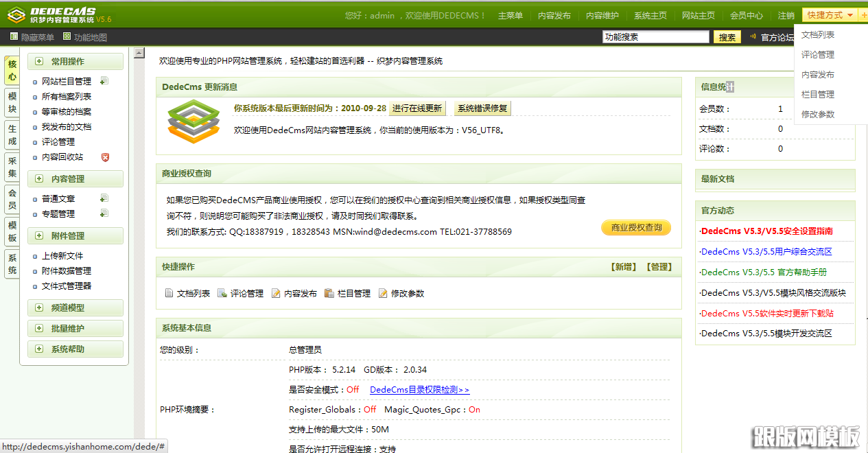Expand the 频道模型 section
Image resolution: width=868 pixels, height=453 pixels.
click(75, 307)
